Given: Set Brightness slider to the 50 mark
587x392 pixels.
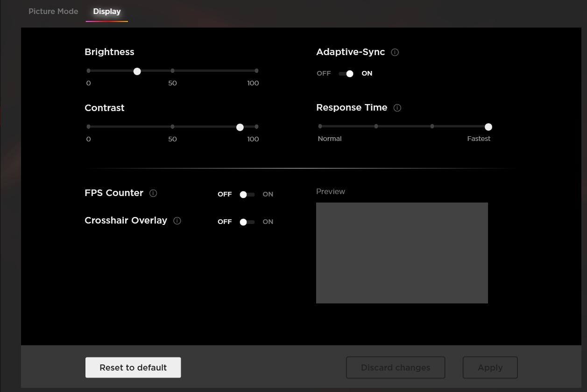Looking at the screenshot, I should (x=172, y=71).
